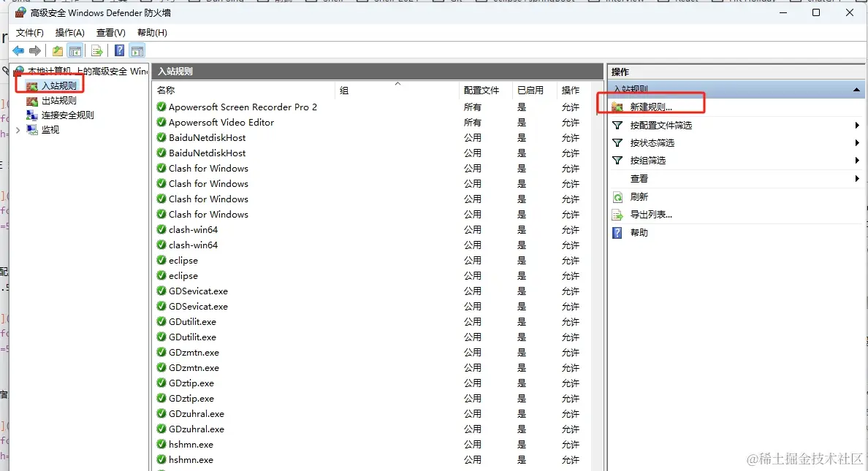Open the 文件(F) menu

tap(30, 33)
